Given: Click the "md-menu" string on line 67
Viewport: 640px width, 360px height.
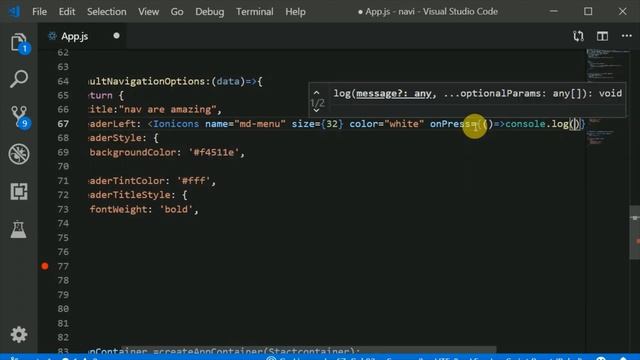Looking at the screenshot, I should [260, 124].
